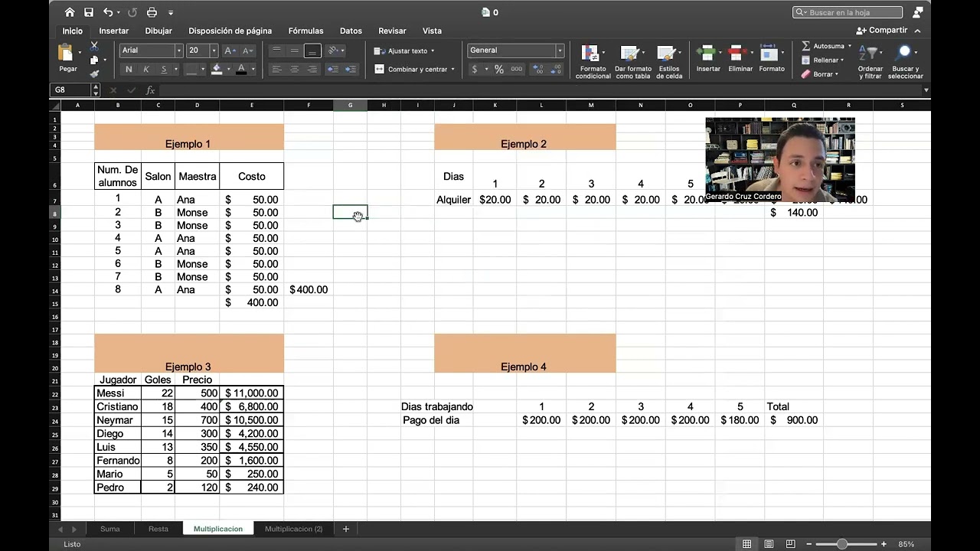The width and height of the screenshot is (980, 551).
Task: Select cell with $ 900.00 total
Action: point(794,420)
